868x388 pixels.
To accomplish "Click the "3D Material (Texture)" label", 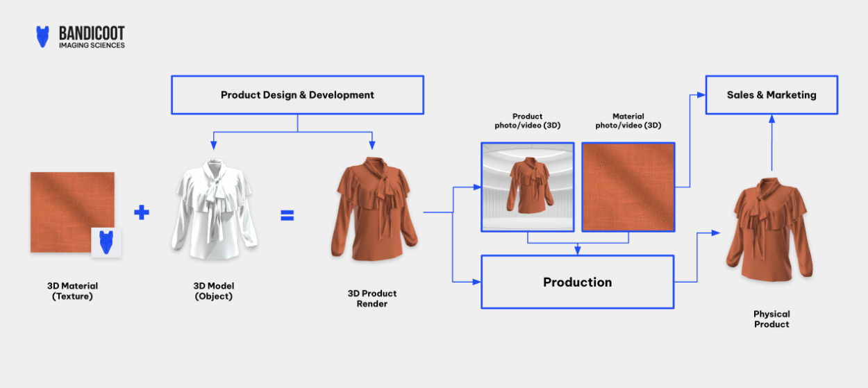I will pyautogui.click(x=72, y=291).
